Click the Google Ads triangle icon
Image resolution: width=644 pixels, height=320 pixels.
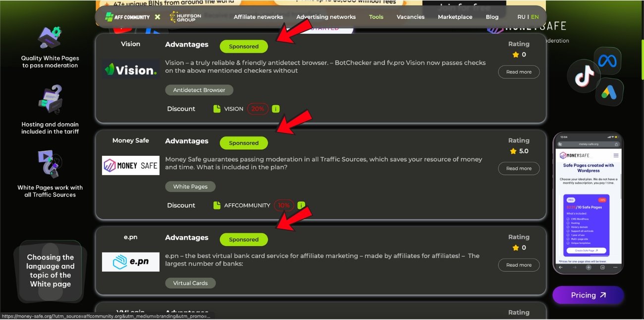coord(610,92)
